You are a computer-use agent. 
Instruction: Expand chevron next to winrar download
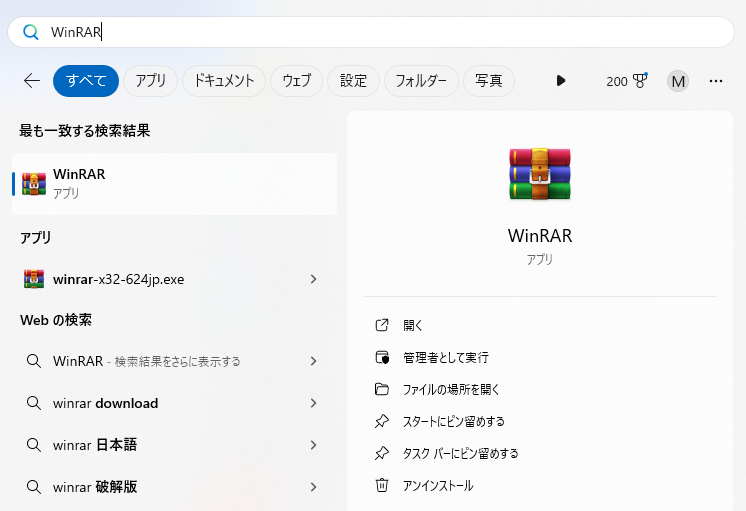tap(314, 403)
